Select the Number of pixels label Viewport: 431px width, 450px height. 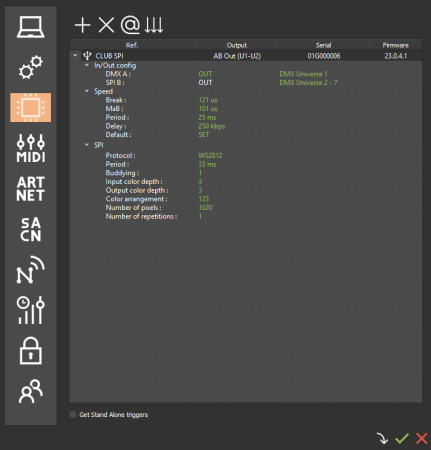pos(133,207)
